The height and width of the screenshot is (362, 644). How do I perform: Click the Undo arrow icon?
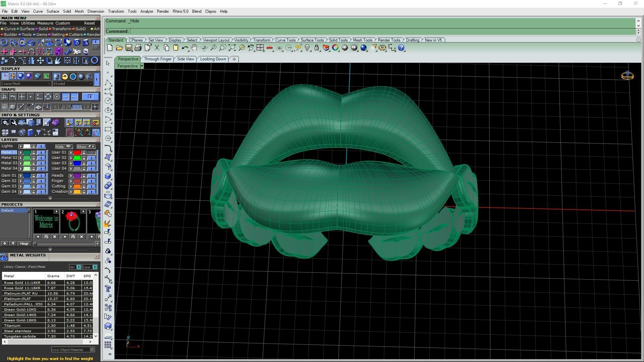tap(185, 48)
